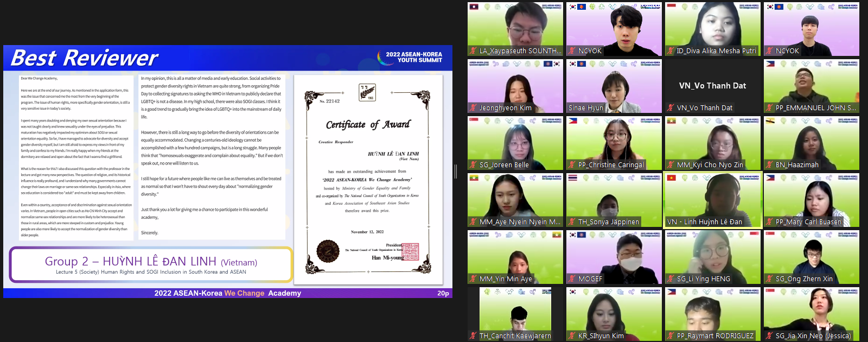Click muted microphone icon beside ID_Diva Alika Mesha Putri
This screenshot has width=868, height=342.
coord(671,51)
